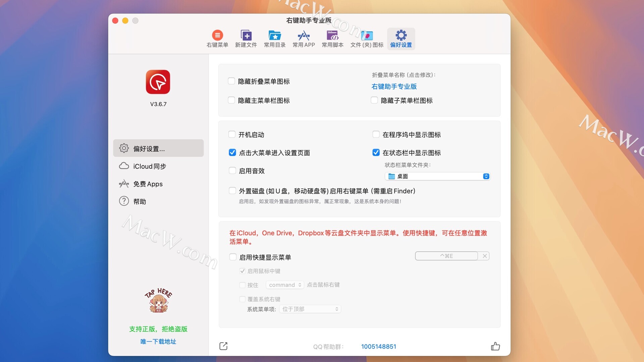Screen dimensions: 644x362
Task: Select 免费Apps in the sidebar
Action: click(x=158, y=184)
